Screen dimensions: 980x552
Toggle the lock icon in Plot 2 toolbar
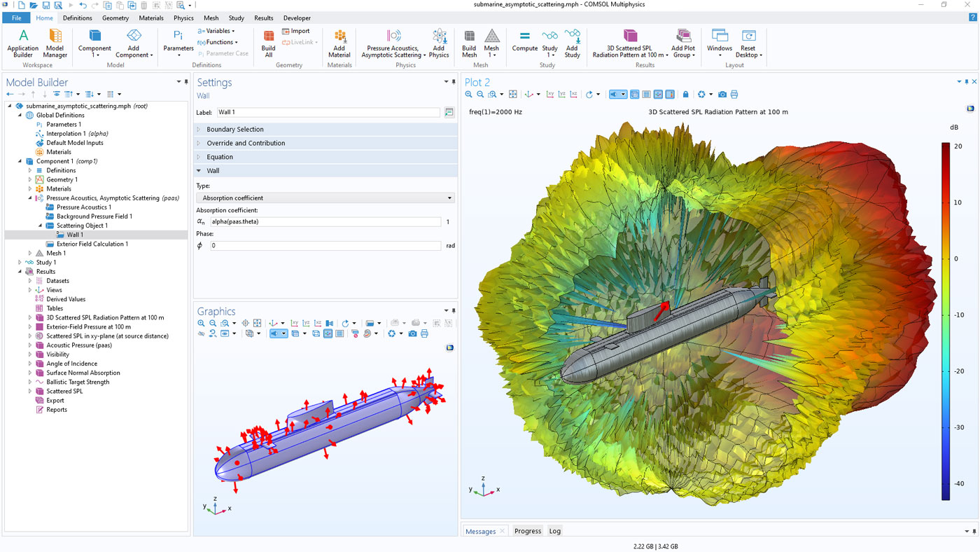[685, 95]
